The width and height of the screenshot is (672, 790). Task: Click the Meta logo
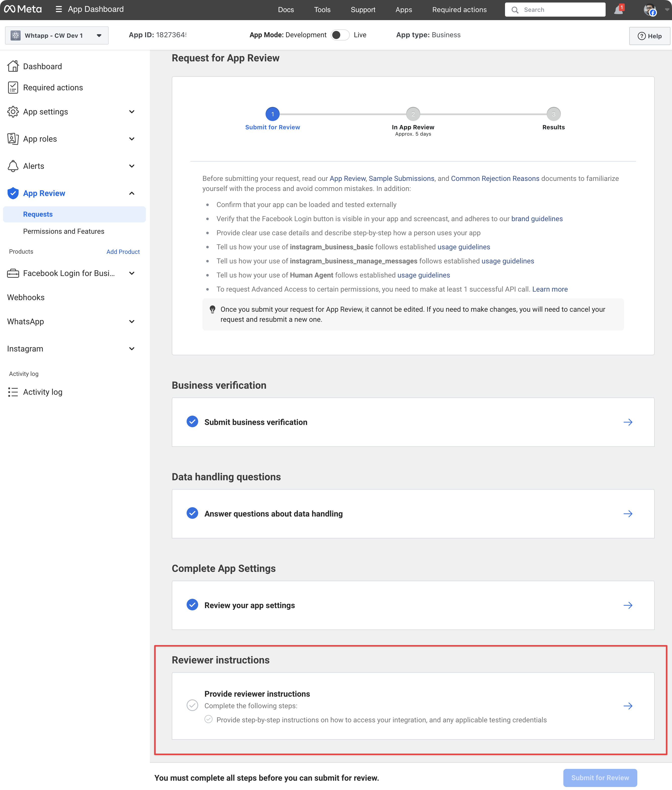[x=23, y=9]
